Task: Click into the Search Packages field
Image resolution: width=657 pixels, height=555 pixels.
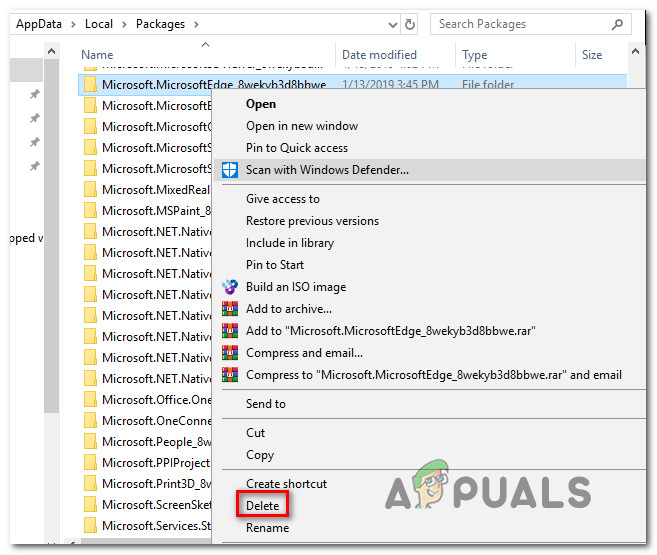Action: coord(522,24)
